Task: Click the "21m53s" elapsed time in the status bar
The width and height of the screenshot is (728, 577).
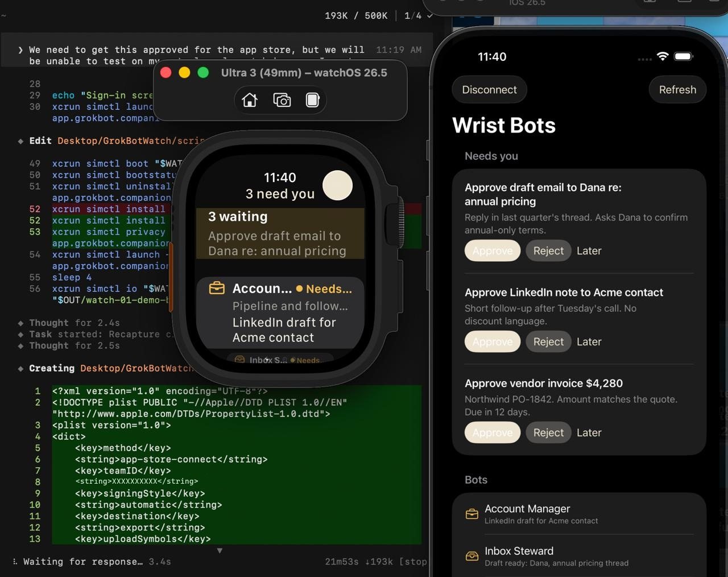Action: click(x=342, y=562)
